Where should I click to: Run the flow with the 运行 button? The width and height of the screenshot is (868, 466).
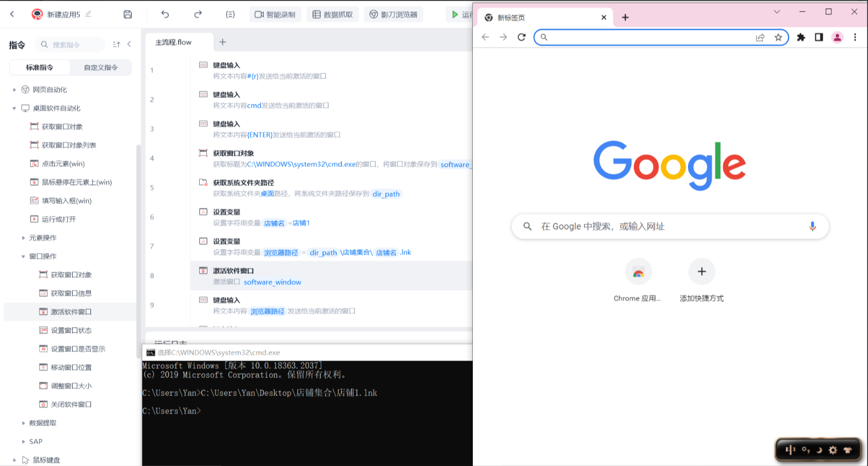click(461, 14)
